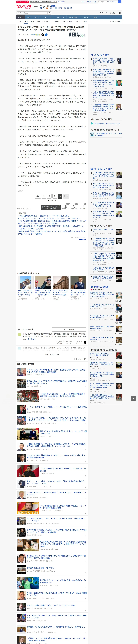This screenshot has width=138, height=644.
Task: Open the 速報 tab
Action: pyautogui.click(x=28, y=17)
